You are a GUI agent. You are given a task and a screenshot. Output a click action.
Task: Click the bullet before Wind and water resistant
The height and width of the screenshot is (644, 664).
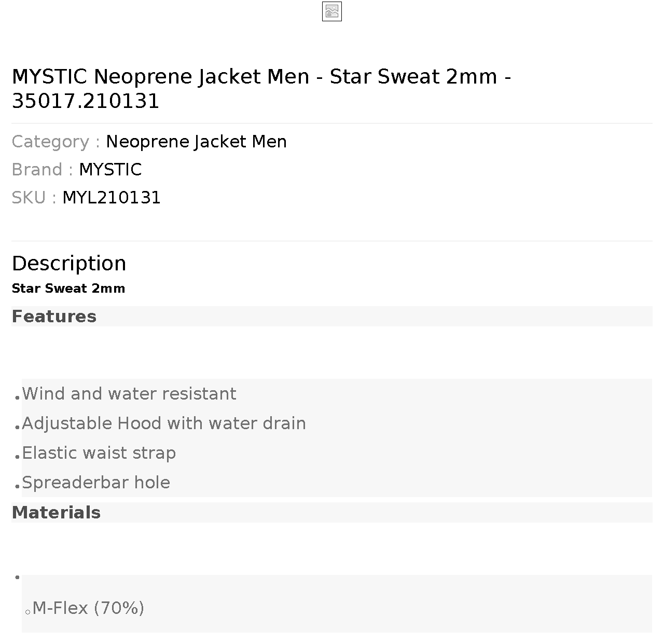click(17, 398)
